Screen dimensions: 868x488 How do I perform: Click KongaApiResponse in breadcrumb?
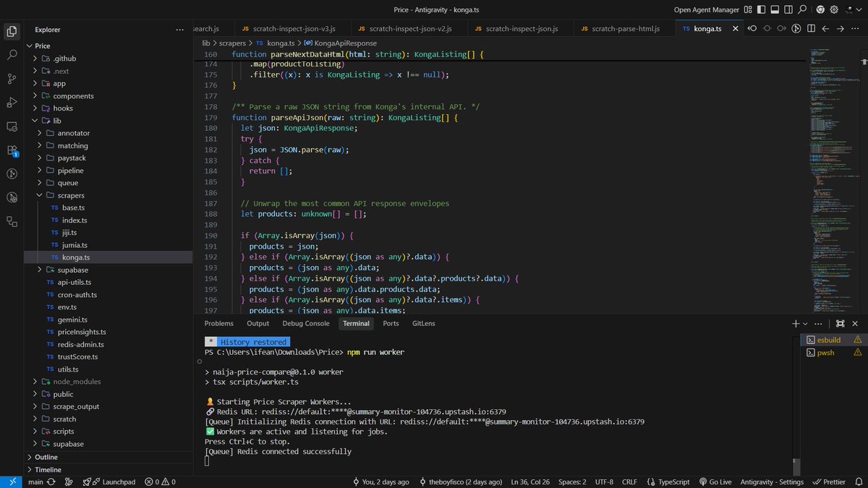[345, 43]
